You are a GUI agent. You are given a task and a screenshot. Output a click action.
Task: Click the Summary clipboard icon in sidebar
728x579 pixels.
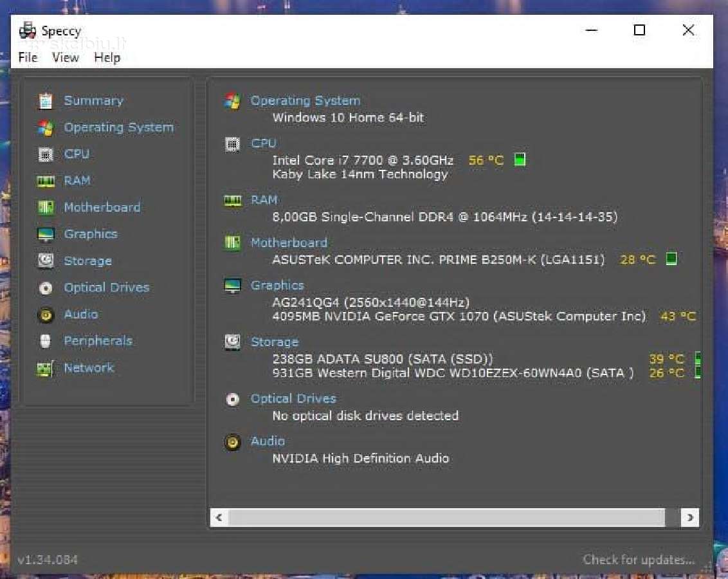(x=46, y=101)
